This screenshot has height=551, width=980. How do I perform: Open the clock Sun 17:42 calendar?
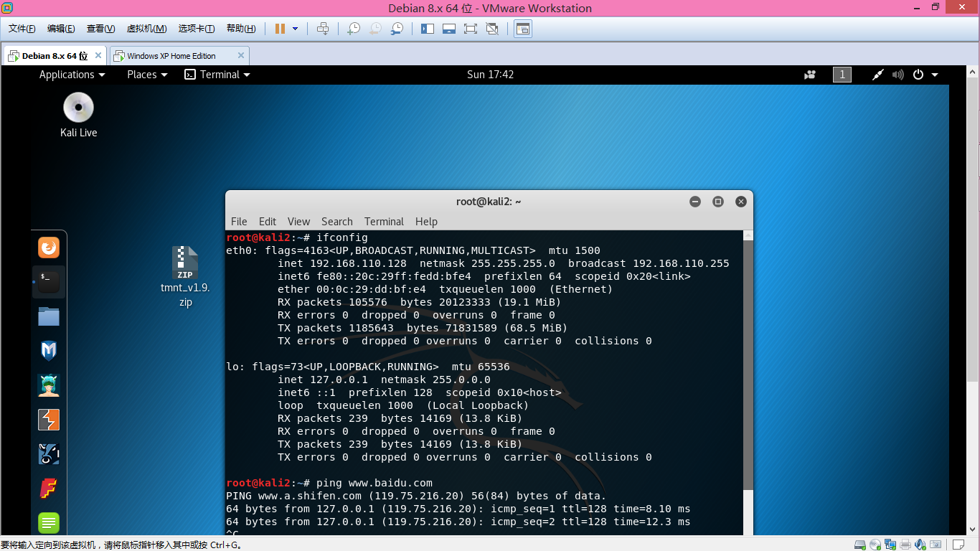(490, 75)
